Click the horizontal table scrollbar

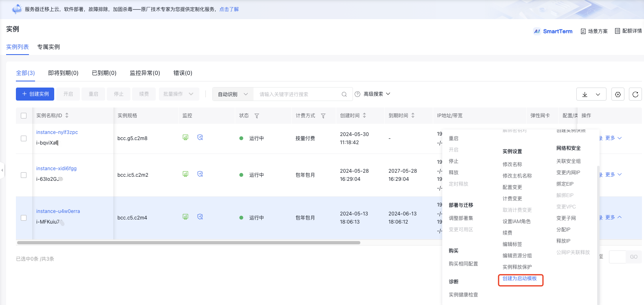tap(188, 243)
